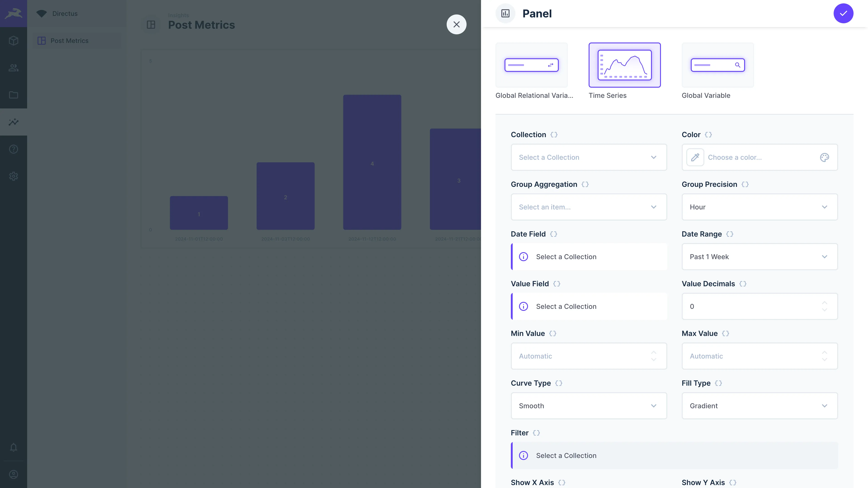Toggle raw value braces beside Color
868x488 pixels.
pos(708,135)
